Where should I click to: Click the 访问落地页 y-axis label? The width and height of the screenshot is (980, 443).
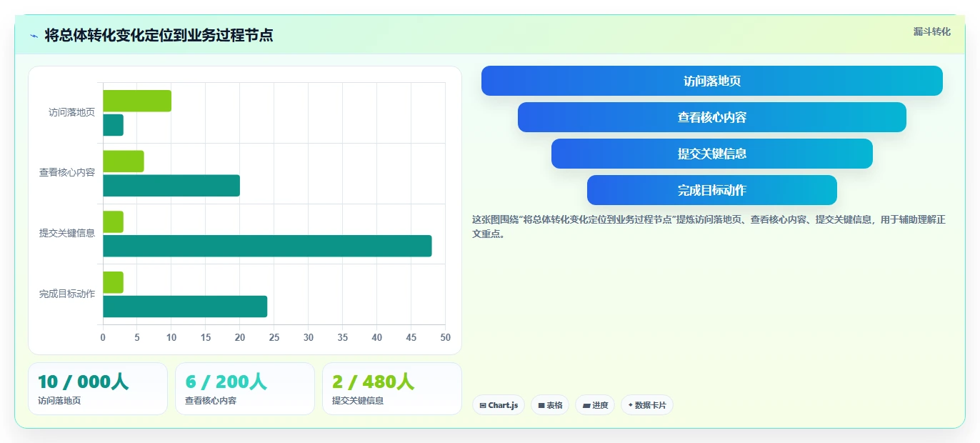(x=71, y=112)
